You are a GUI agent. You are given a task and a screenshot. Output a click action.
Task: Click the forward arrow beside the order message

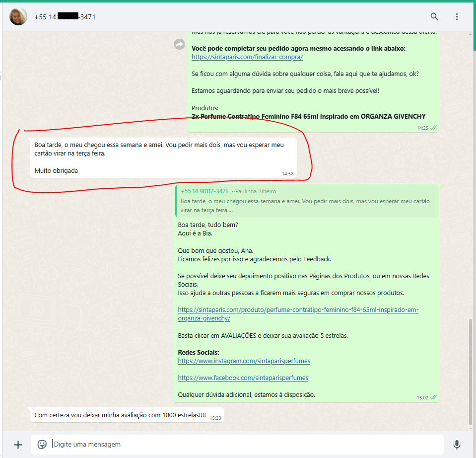tap(179, 45)
